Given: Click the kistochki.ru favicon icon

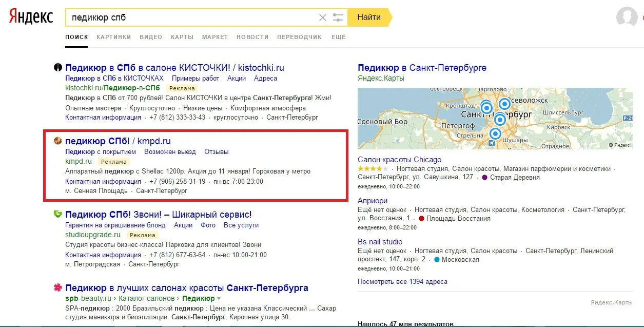Looking at the screenshot, I should coord(58,67).
